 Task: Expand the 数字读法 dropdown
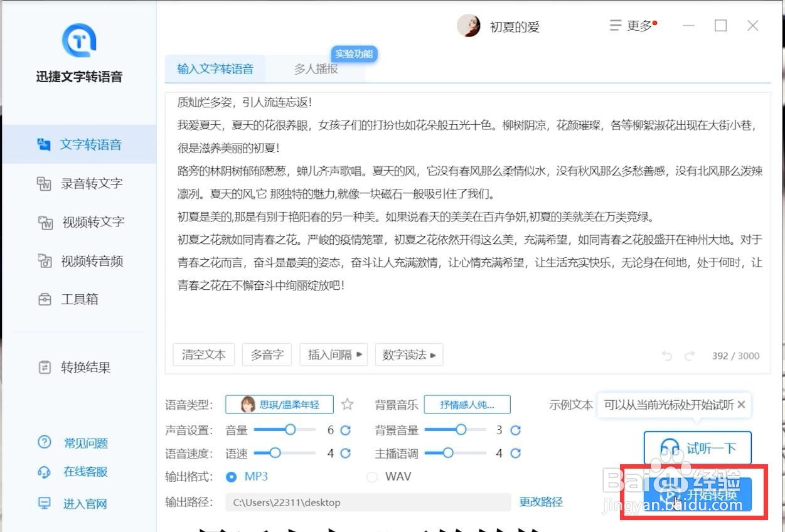409,354
